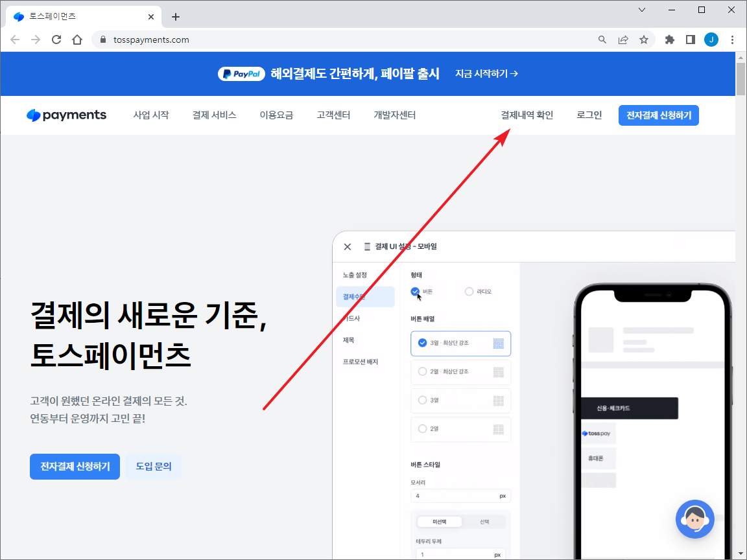Click the 로그인 link
Image resolution: width=747 pixels, height=560 pixels.
point(589,115)
